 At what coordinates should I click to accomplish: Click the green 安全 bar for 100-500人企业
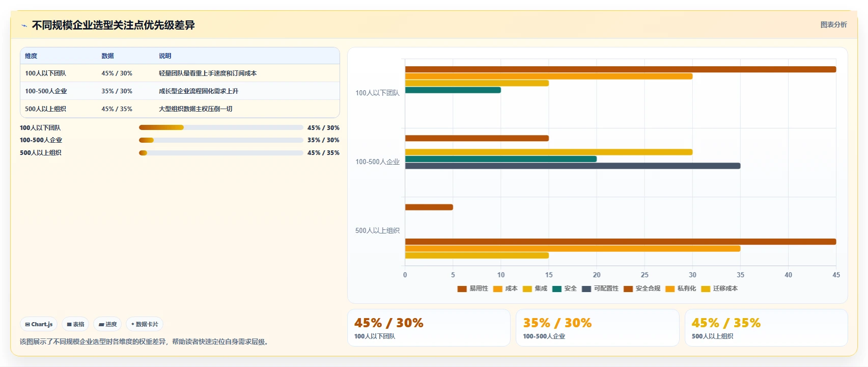coord(501,159)
